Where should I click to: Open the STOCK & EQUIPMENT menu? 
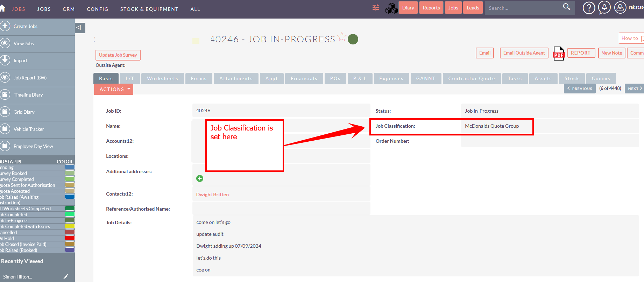[x=149, y=9]
